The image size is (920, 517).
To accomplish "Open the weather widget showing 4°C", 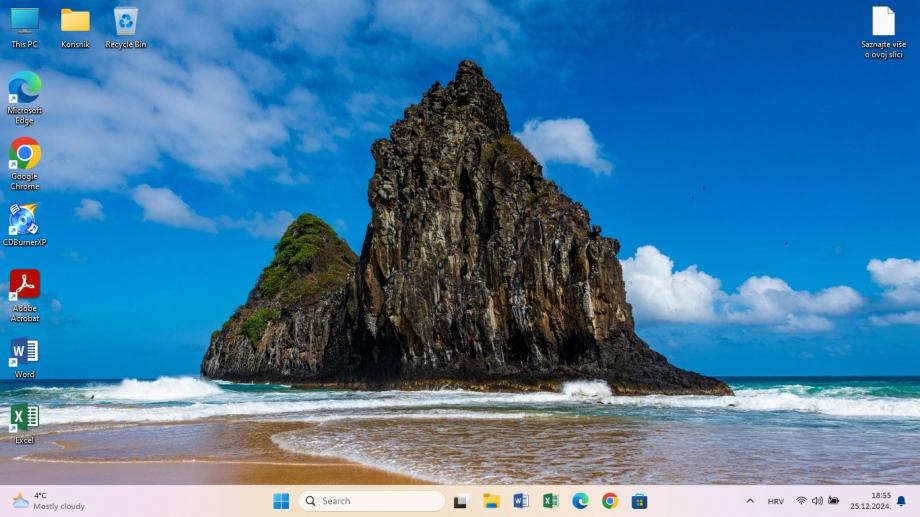I will [x=48, y=501].
